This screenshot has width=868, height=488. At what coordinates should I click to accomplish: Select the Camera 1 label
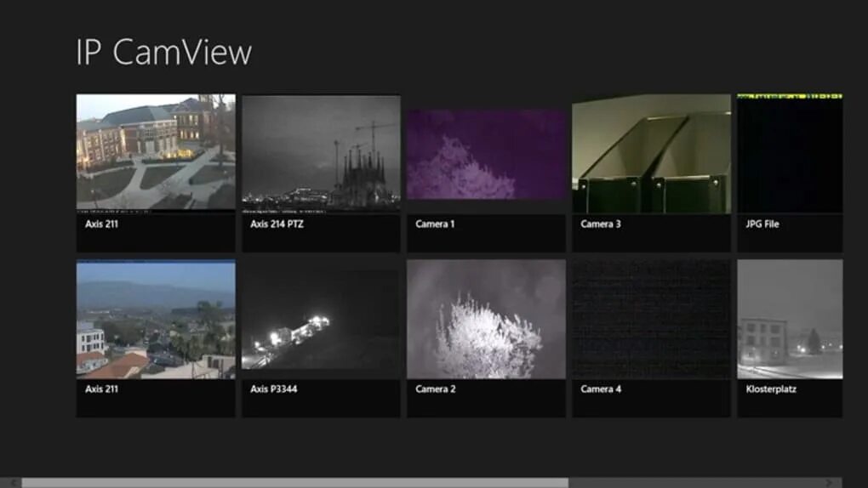coord(435,224)
